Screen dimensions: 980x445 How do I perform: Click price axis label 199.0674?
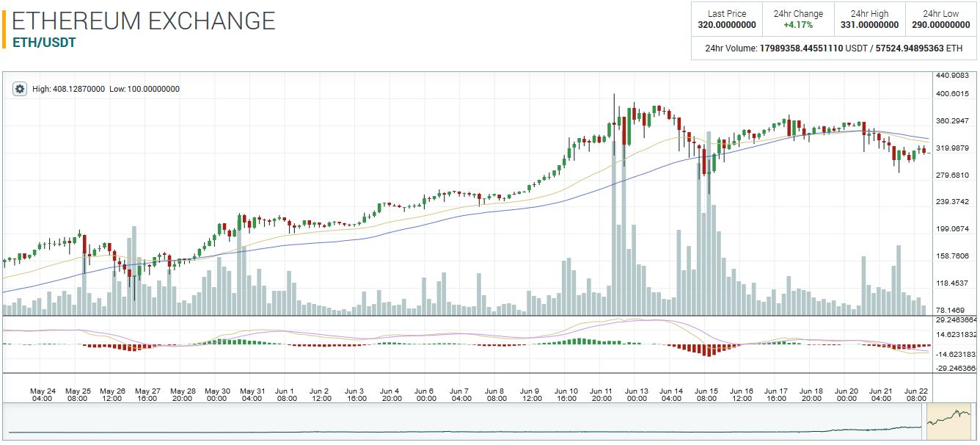pos(953,229)
